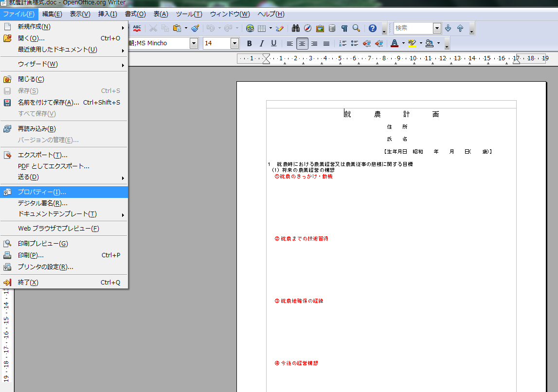This screenshot has height=392, width=558.
Task: Click the Format Paintbrush icon
Action: point(195,28)
